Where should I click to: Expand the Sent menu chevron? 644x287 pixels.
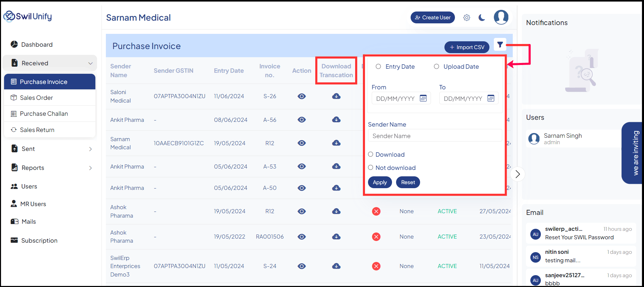pos(90,149)
